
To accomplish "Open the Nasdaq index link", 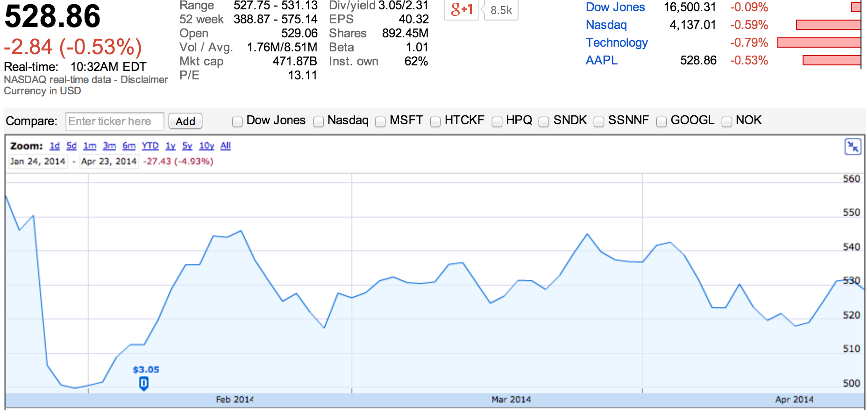I will [606, 25].
